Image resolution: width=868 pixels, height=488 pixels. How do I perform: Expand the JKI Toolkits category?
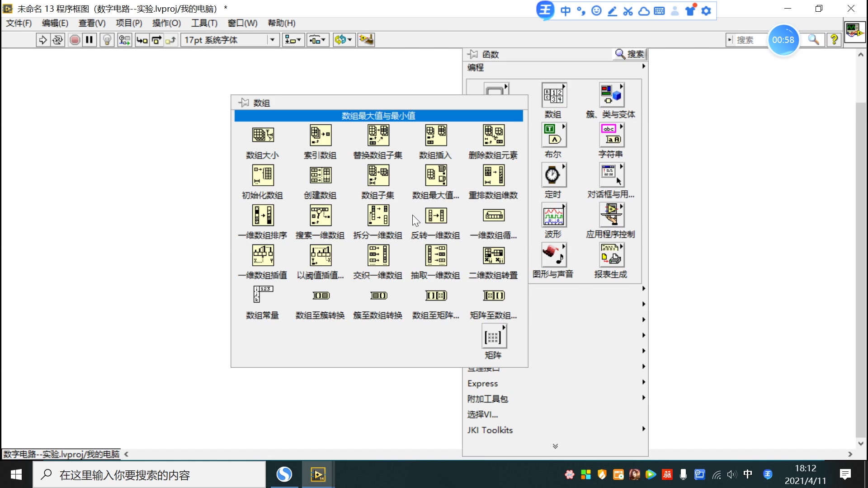pyautogui.click(x=490, y=430)
